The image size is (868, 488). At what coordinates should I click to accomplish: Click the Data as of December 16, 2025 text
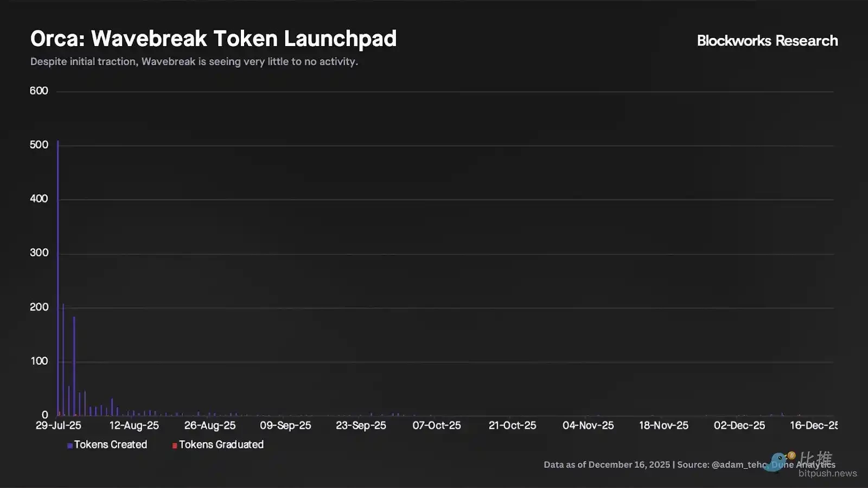click(607, 465)
